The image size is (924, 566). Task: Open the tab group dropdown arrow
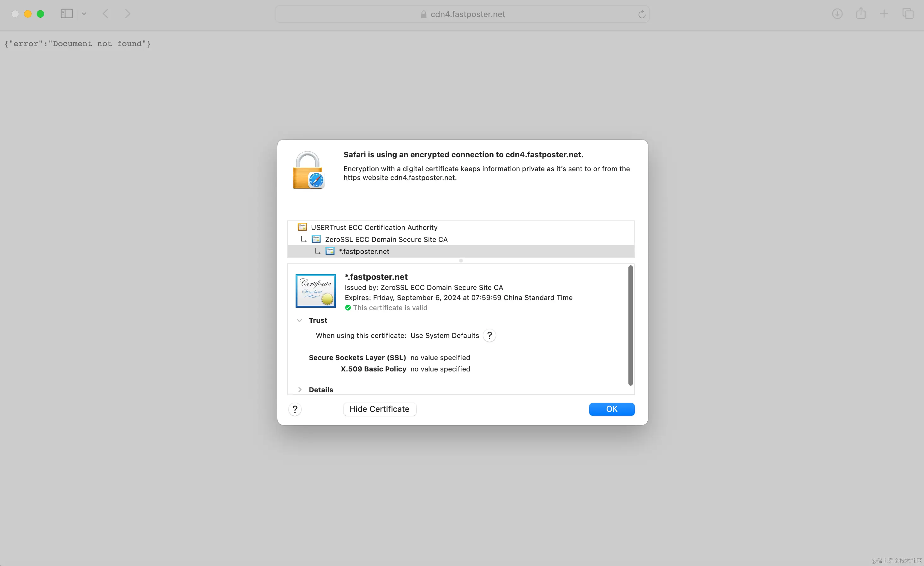pos(84,14)
